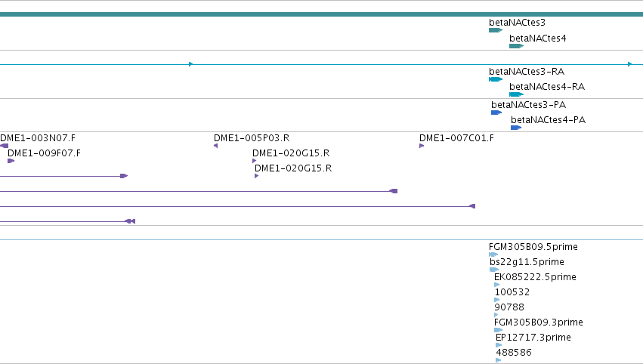Select the 488586 feature label
Image resolution: width=643 pixels, height=364 pixels.
pos(514,353)
